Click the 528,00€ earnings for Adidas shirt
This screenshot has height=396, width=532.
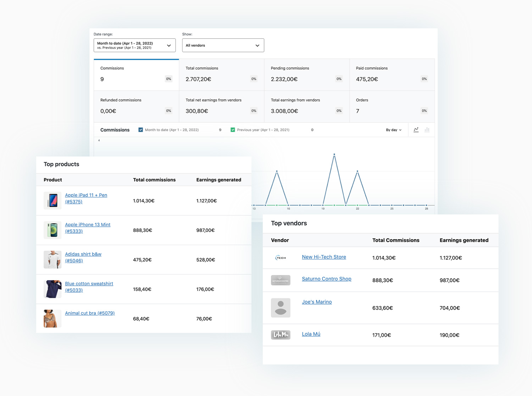tap(206, 260)
